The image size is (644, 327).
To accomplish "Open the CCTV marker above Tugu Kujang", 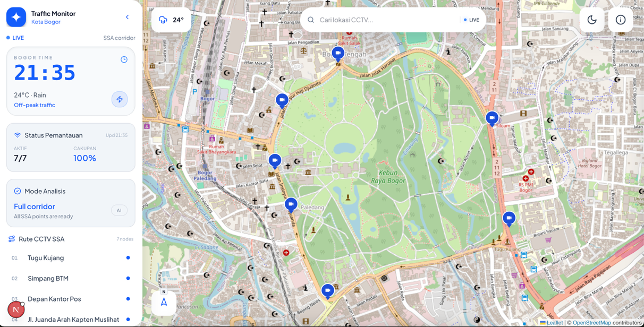I will (509, 219).
